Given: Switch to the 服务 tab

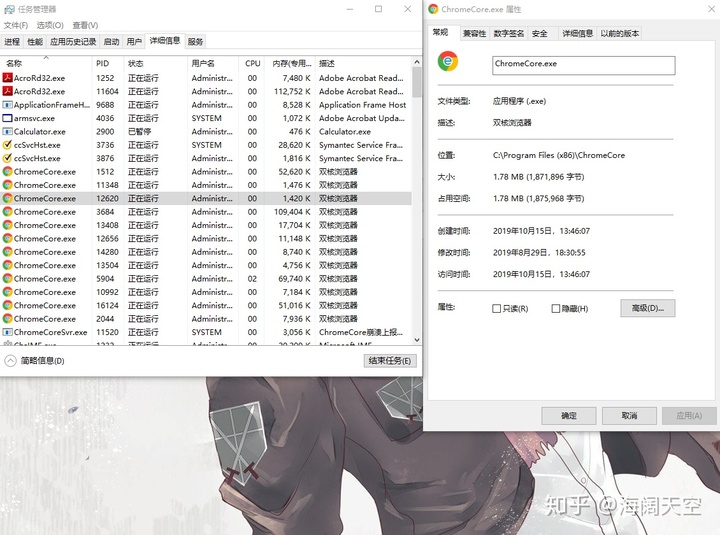Looking at the screenshot, I should click(x=195, y=42).
